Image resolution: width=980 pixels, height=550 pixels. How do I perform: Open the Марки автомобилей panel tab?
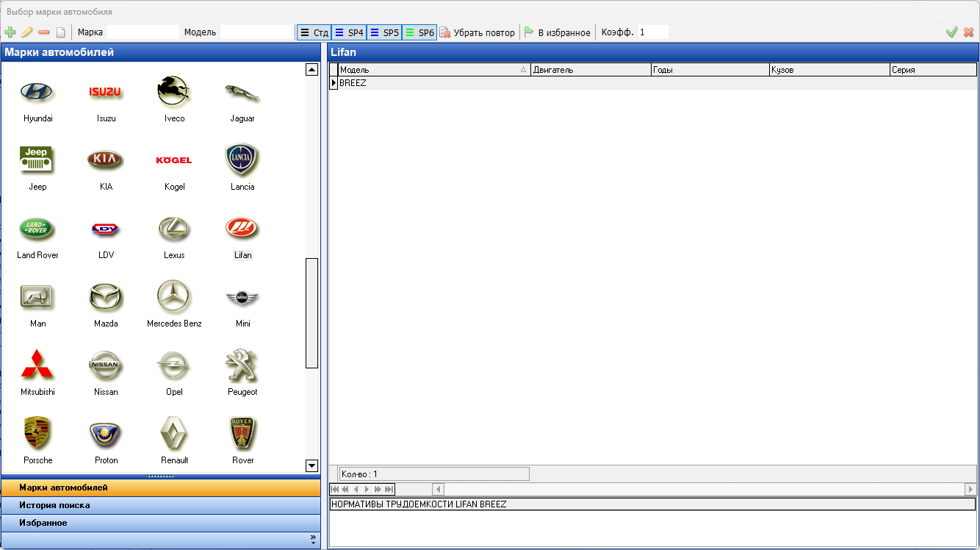[161, 488]
